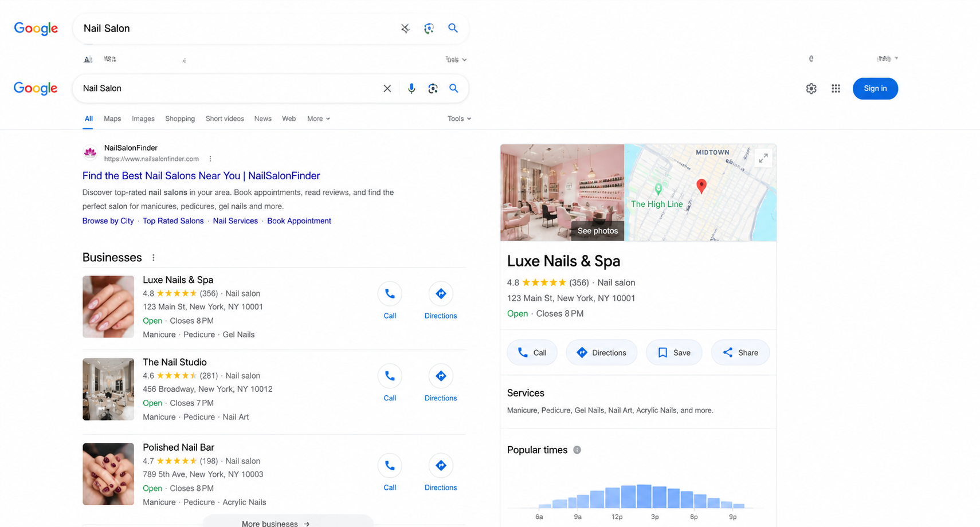Open Google Lens icon beside the microphone
Image resolution: width=980 pixels, height=527 pixels.
point(433,88)
